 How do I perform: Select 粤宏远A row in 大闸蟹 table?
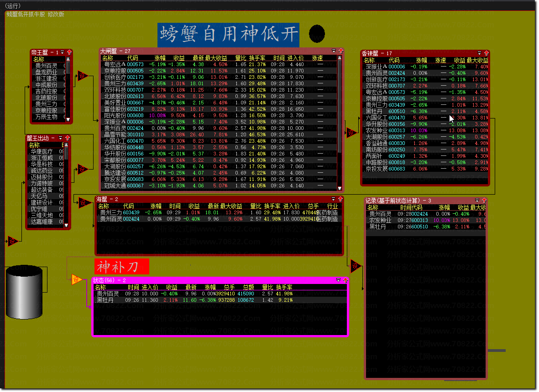click(220, 64)
